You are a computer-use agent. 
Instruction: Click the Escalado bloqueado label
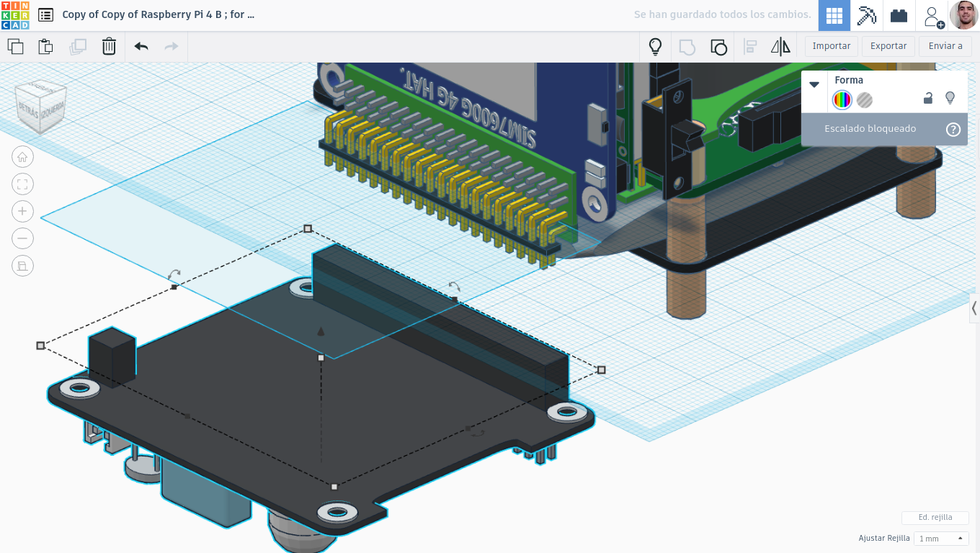pos(870,129)
